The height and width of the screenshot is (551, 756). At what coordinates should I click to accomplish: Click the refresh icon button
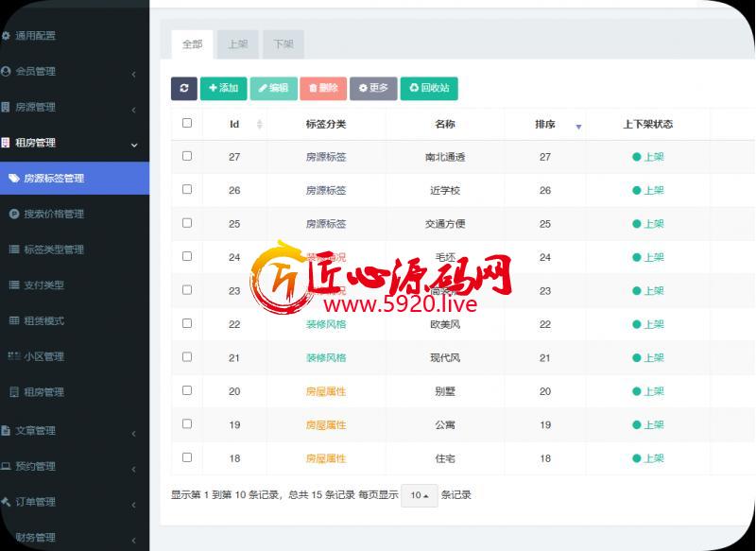tap(183, 88)
